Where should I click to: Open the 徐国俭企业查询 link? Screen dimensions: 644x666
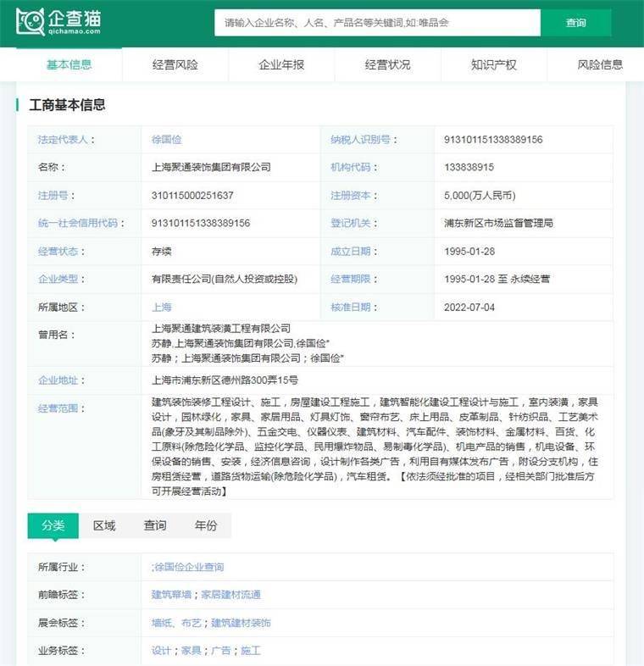188,567
